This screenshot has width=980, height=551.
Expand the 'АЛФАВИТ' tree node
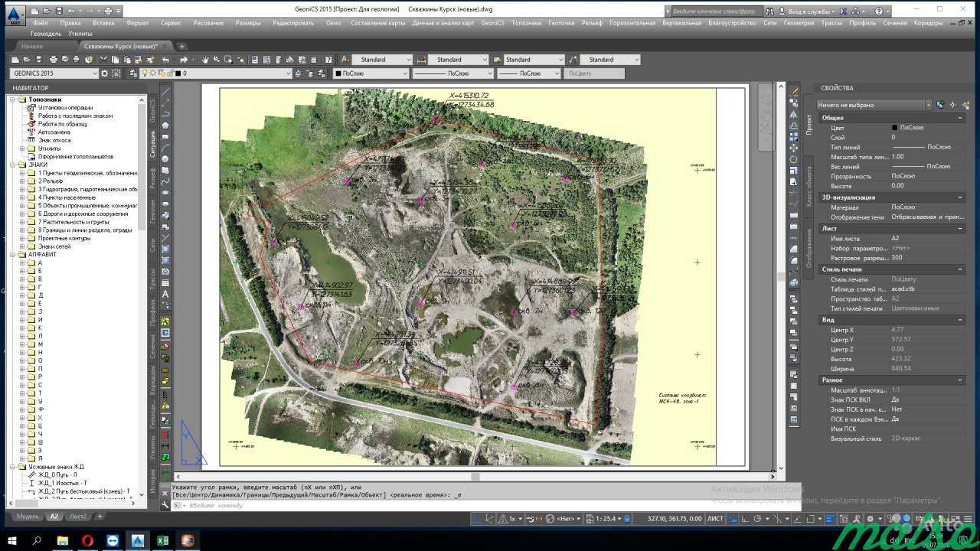pyautogui.click(x=14, y=254)
